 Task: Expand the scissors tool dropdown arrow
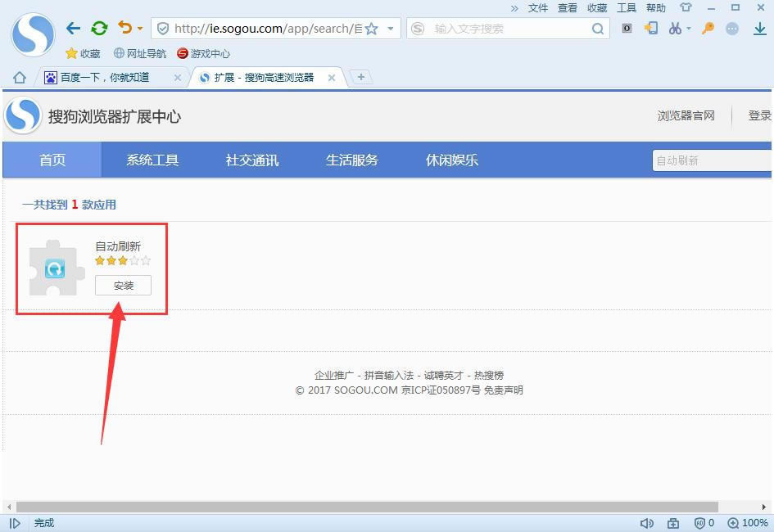click(x=689, y=29)
